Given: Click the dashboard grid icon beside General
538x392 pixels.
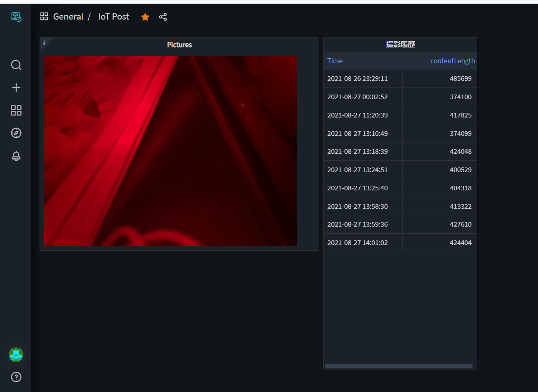Looking at the screenshot, I should [44, 17].
